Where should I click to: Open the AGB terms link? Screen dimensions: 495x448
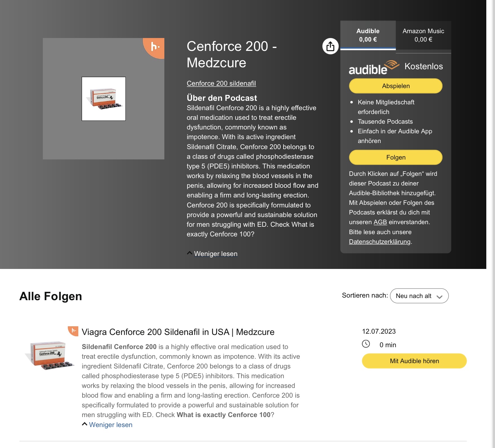tap(380, 222)
